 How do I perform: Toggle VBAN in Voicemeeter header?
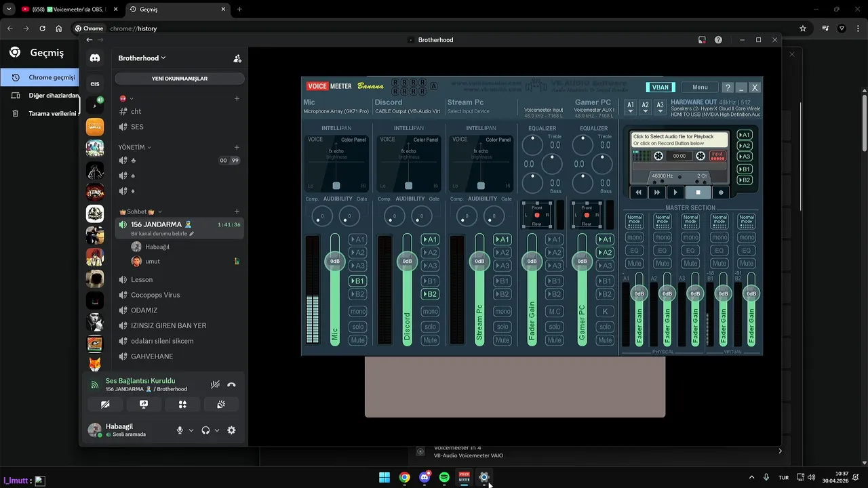[x=660, y=87]
